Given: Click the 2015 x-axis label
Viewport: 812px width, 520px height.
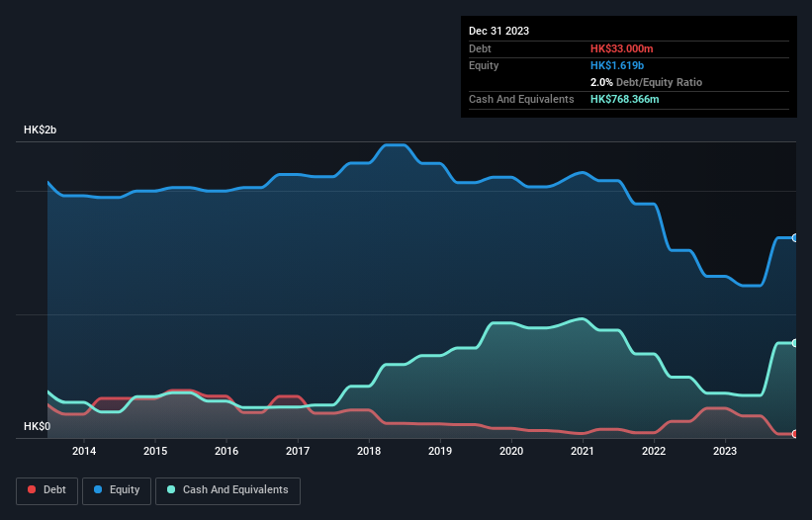Looking at the screenshot, I should [155, 451].
